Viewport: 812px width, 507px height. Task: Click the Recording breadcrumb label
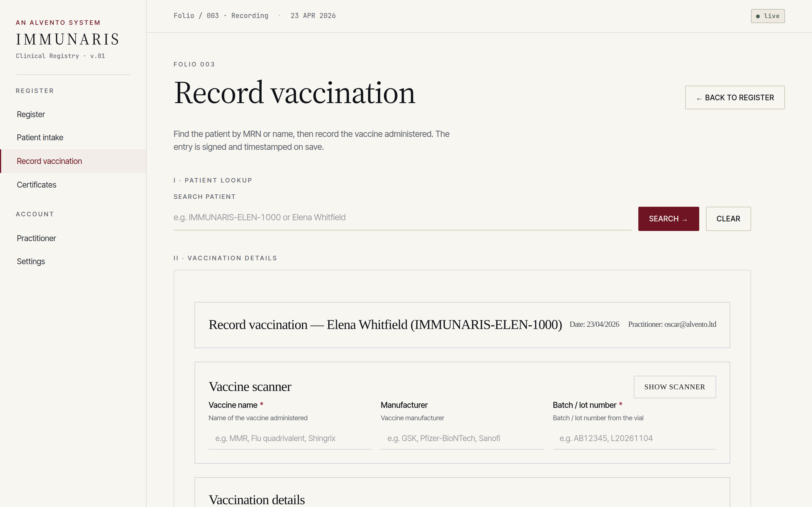point(250,15)
